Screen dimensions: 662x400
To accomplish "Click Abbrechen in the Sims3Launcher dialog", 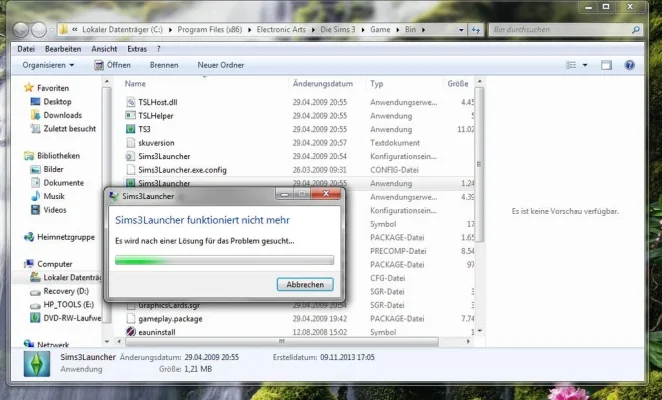I will (x=305, y=284).
